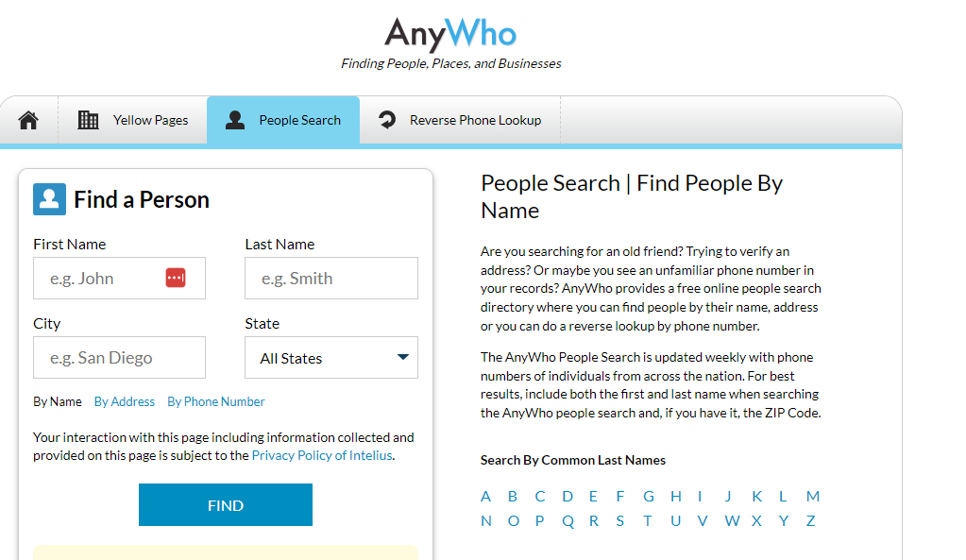
Task: Switch search mode to By Phone Number
Action: click(216, 401)
